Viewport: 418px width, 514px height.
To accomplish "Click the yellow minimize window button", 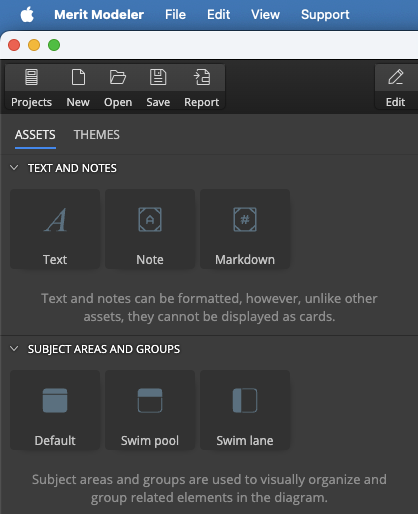I will pos(34,45).
